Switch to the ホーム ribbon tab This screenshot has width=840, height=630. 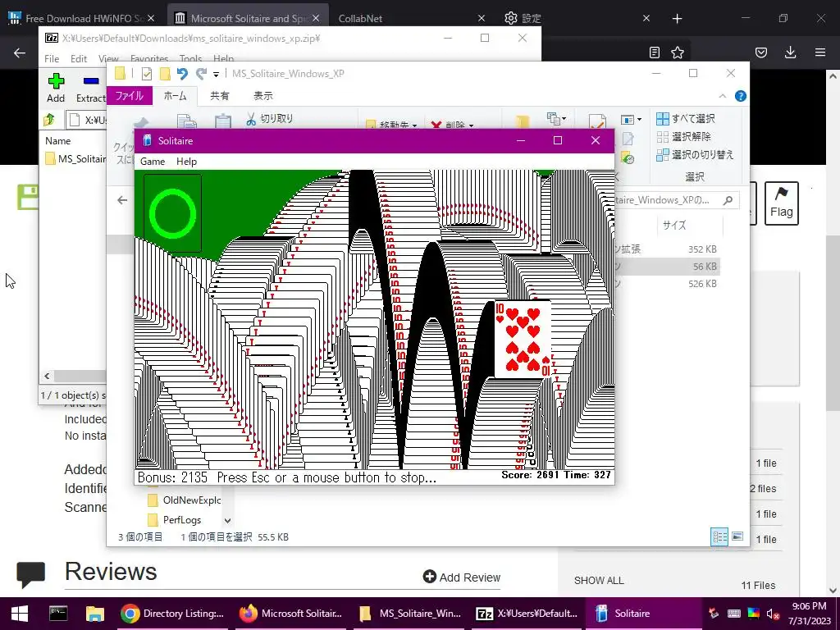coord(176,96)
